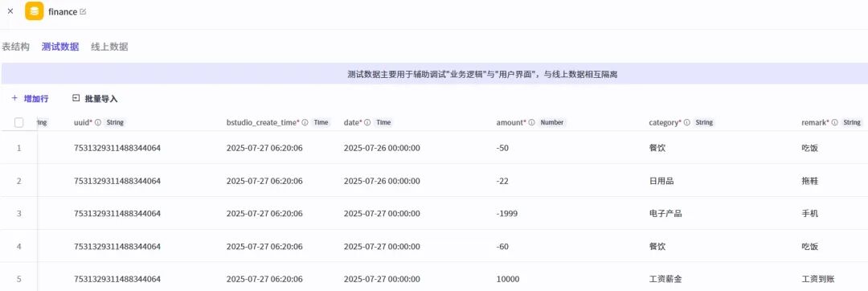Select row number 1

click(18, 148)
